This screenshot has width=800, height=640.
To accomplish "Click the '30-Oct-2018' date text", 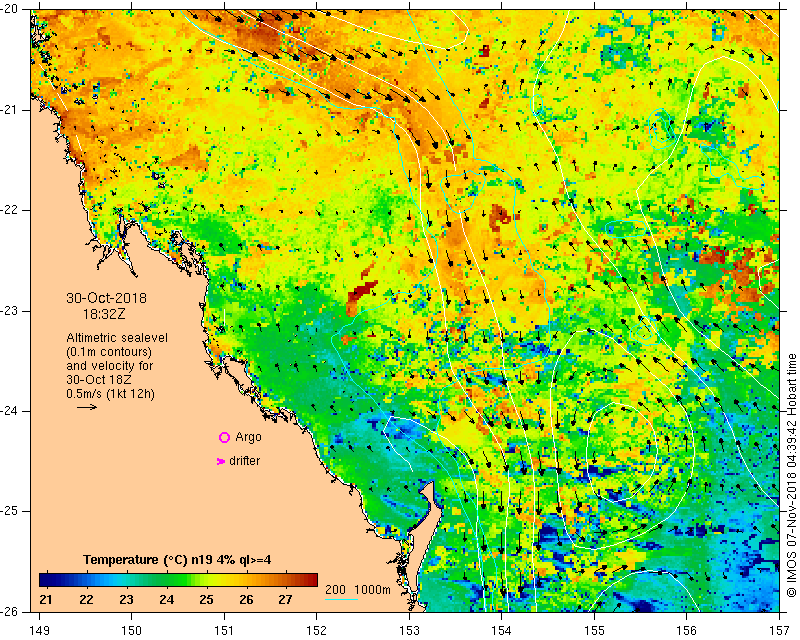I will pos(106,298).
